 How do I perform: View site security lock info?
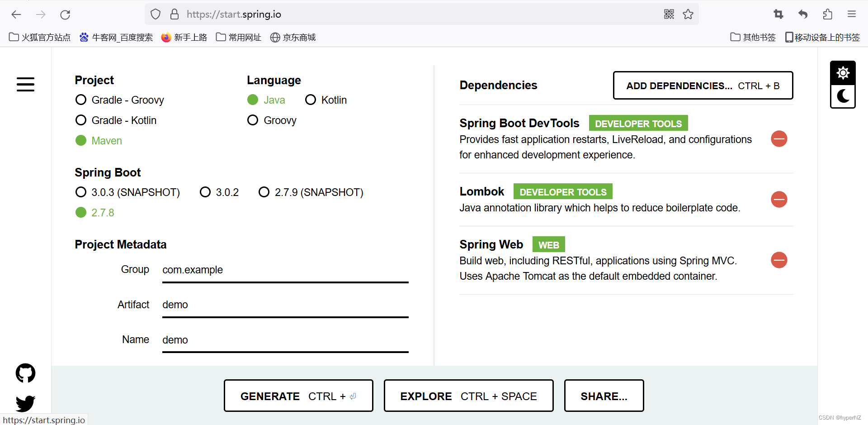point(175,14)
